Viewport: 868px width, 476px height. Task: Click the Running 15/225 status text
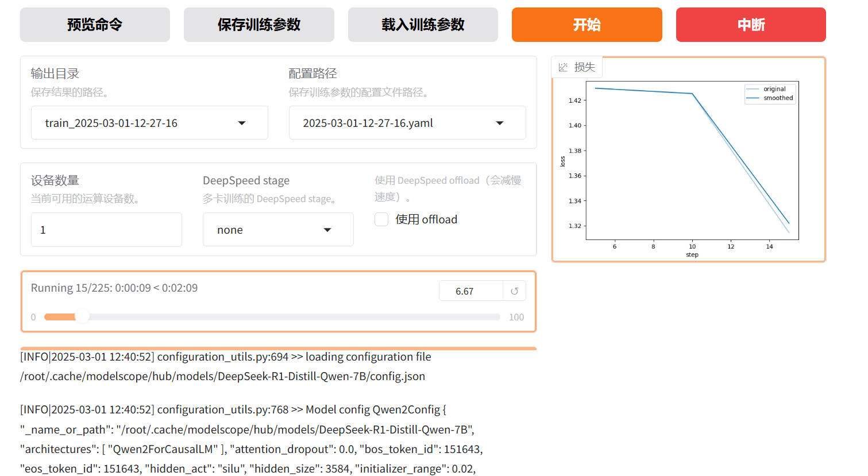pyautogui.click(x=114, y=288)
